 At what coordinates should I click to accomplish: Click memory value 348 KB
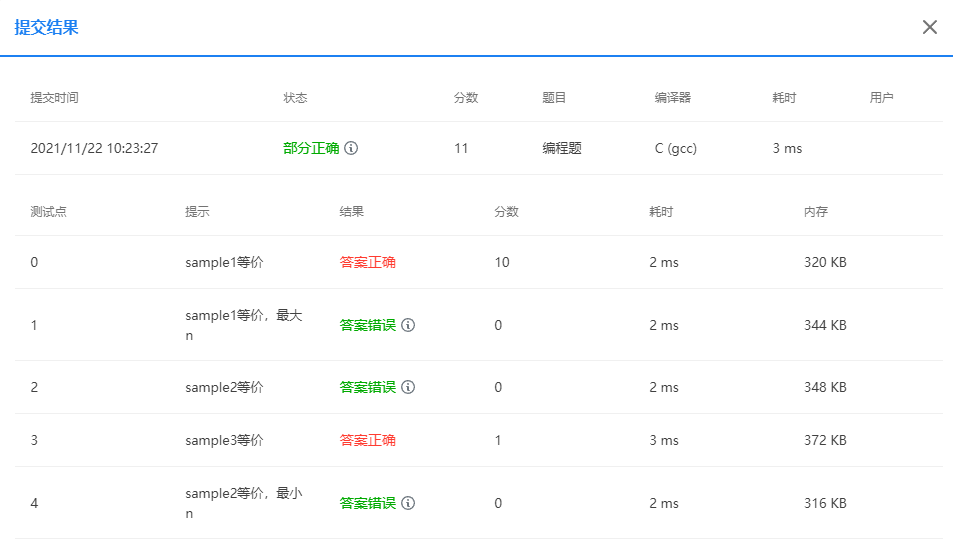[825, 387]
